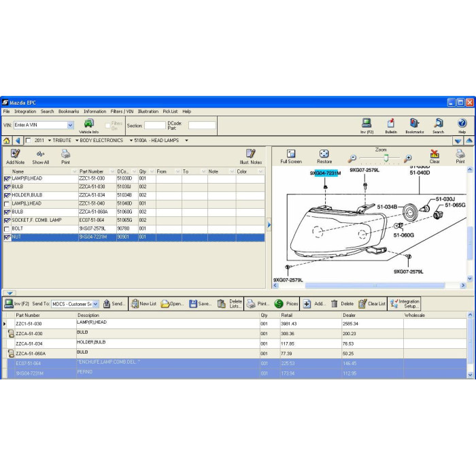
Task: Open a saved pick list
Action: (172, 303)
